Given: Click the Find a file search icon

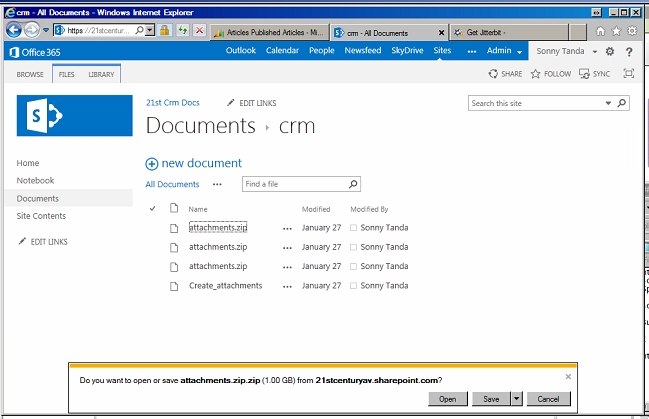Looking at the screenshot, I should coord(353,184).
